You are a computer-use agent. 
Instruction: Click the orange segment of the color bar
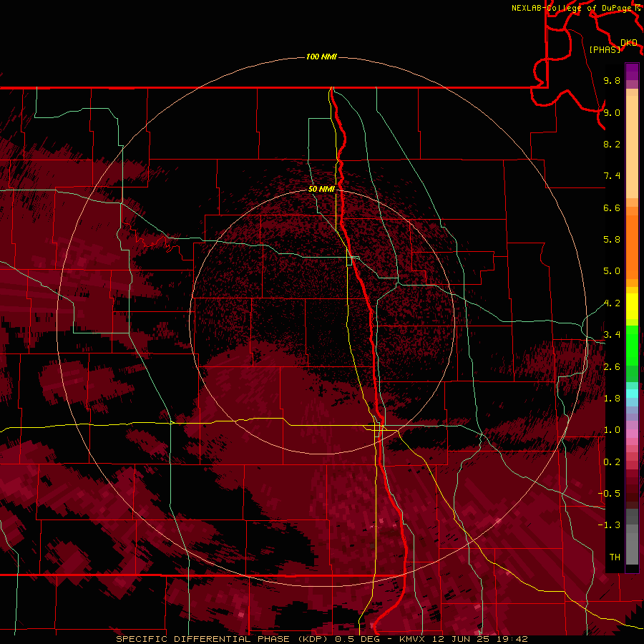click(x=632, y=246)
